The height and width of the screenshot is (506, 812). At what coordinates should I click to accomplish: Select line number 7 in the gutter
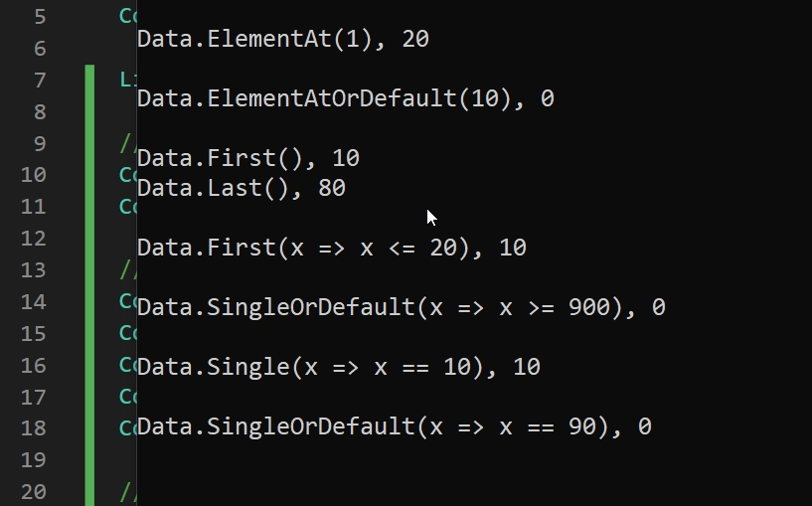(x=40, y=81)
